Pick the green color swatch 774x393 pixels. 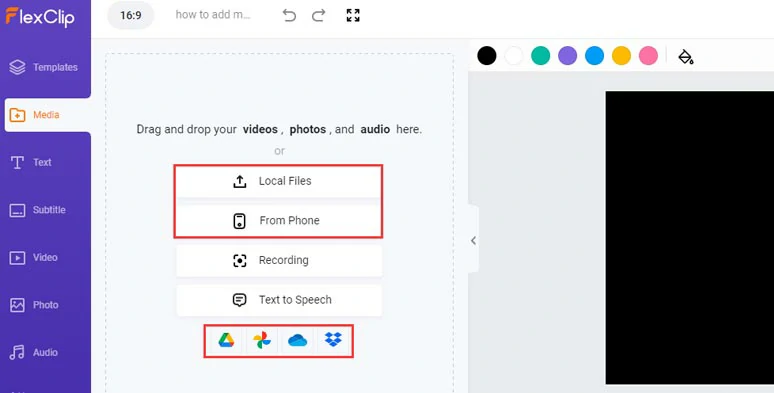click(x=541, y=56)
